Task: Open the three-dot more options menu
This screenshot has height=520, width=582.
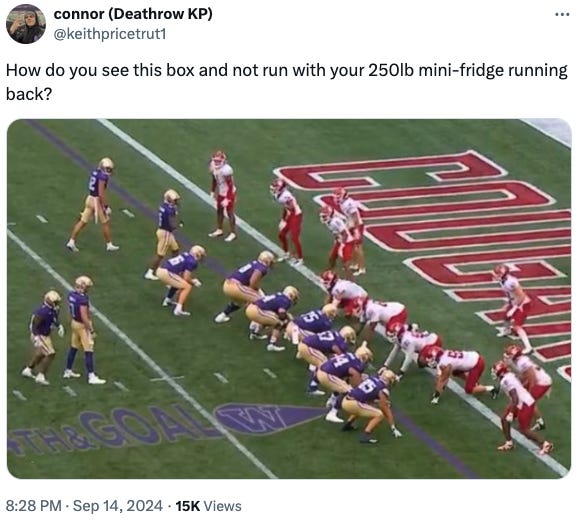Action: pos(562,15)
